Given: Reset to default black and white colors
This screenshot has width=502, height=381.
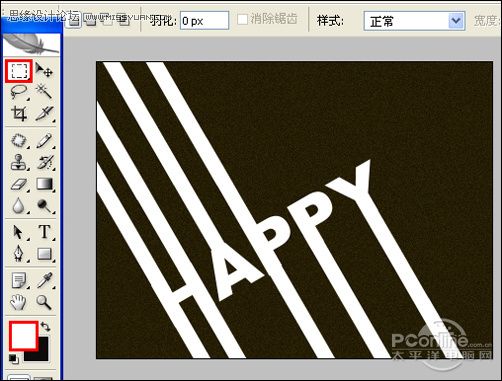Looking at the screenshot, I should [13, 359].
